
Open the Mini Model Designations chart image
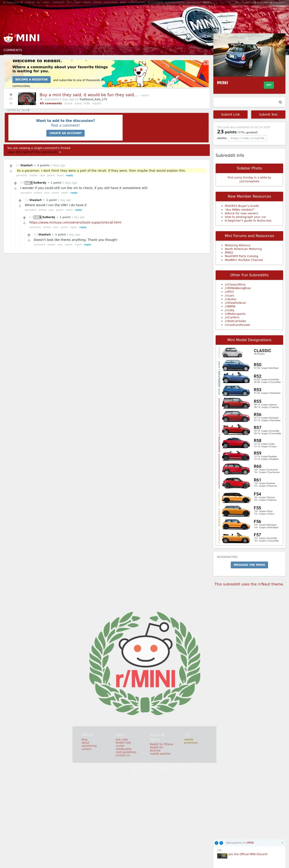pos(249,445)
